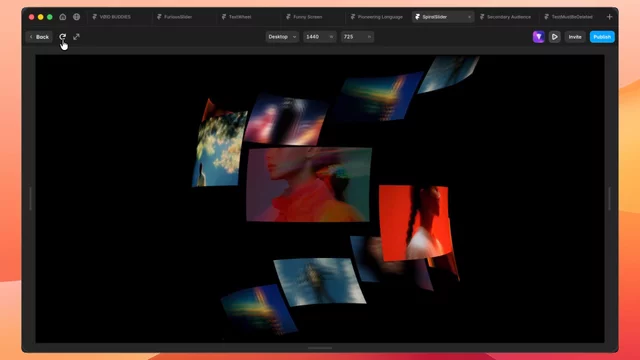Reload the preview with refresh icon
This screenshot has width=640, height=360.
click(x=62, y=37)
